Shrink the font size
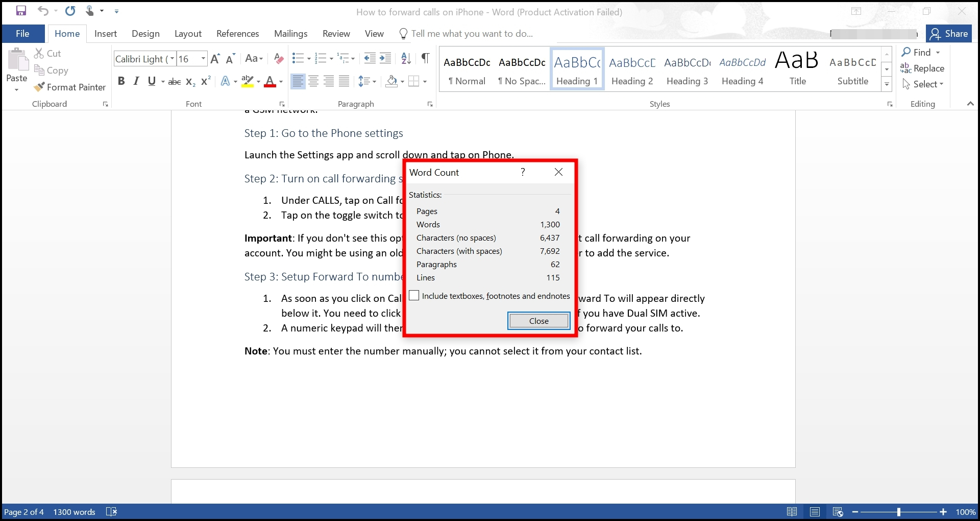This screenshot has width=980, height=521. tap(230, 59)
